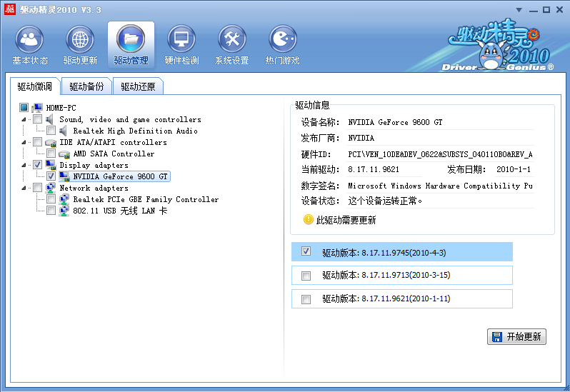The image size is (570, 392).
Task: Uncheck the NVIDIA GeForce 9600 GT checkbox
Action: pyautogui.click(x=51, y=176)
